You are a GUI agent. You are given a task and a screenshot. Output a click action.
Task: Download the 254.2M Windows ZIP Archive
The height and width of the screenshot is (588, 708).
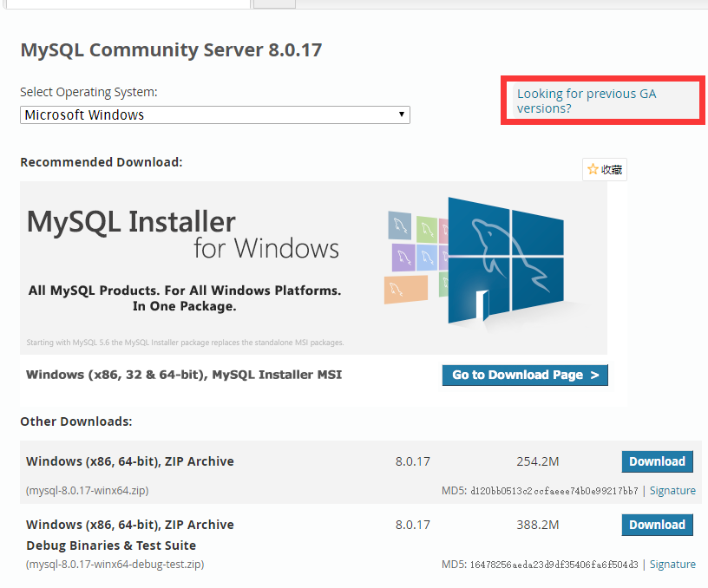click(657, 461)
